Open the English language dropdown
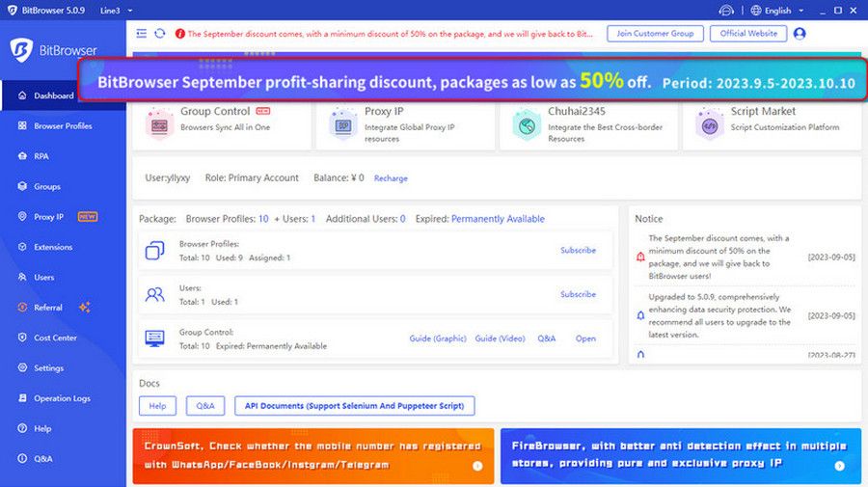The image size is (868, 487). tap(777, 11)
